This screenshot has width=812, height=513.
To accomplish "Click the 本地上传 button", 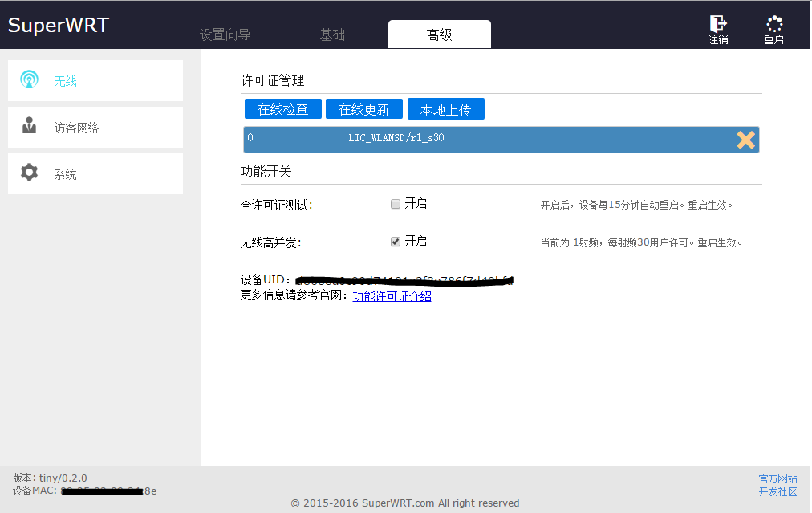I will [446, 109].
